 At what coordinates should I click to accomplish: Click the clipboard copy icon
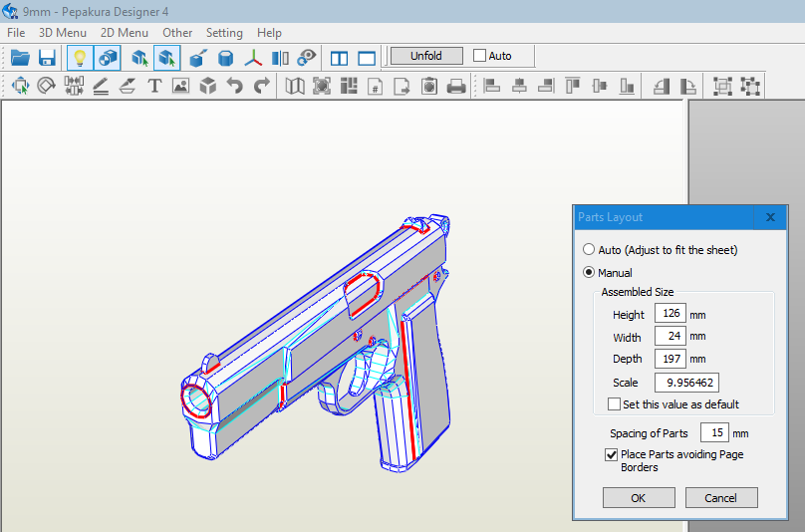tap(429, 86)
